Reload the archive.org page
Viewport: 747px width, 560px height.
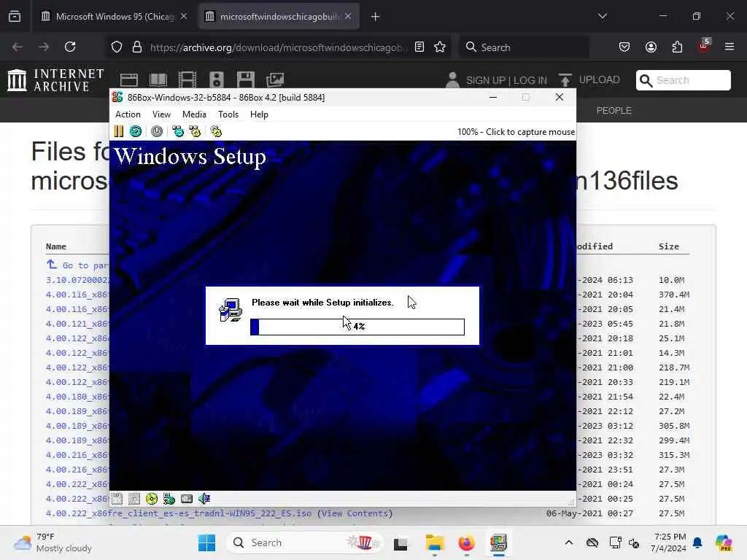[x=70, y=47]
